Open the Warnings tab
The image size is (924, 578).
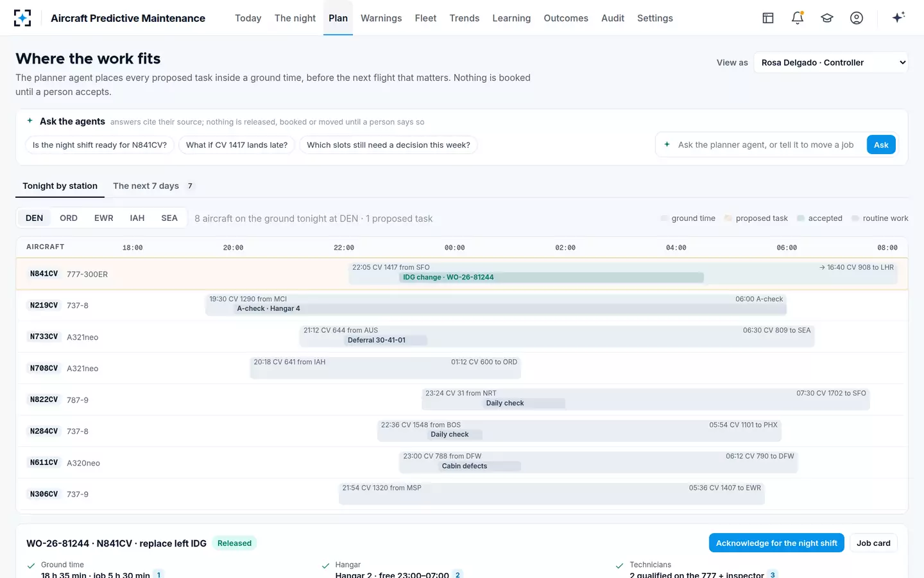[381, 18]
